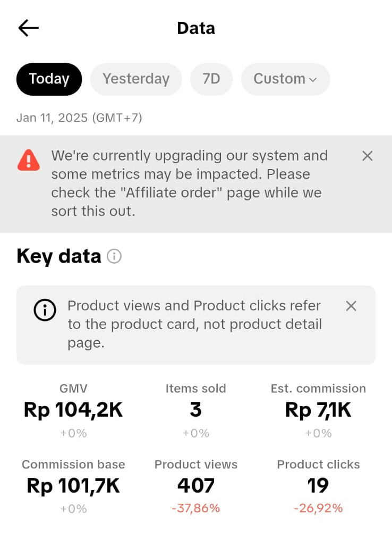
Task: Select the Items sold metric
Action: click(x=196, y=410)
